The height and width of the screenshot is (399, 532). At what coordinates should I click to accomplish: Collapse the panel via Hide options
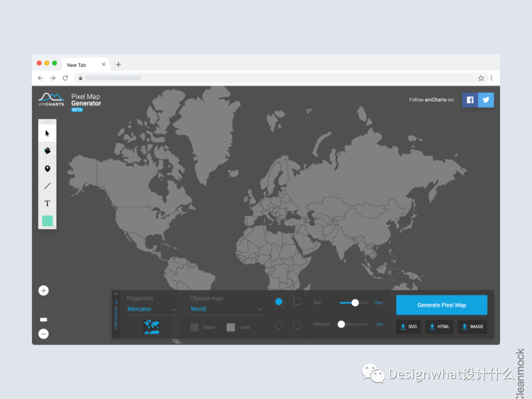(116, 315)
